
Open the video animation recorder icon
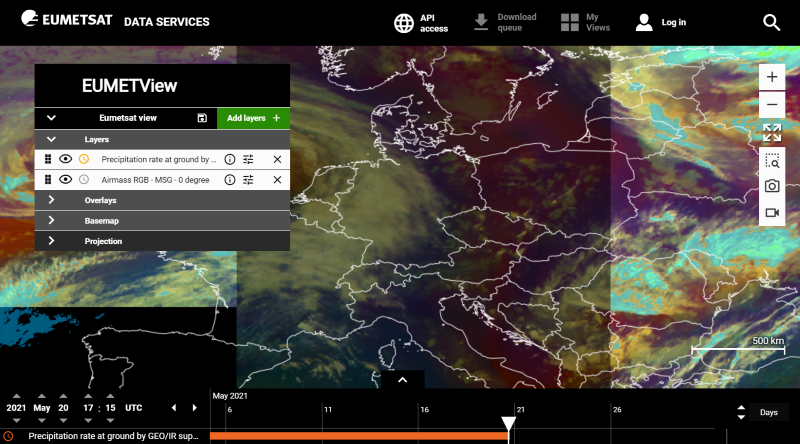pyautogui.click(x=772, y=212)
